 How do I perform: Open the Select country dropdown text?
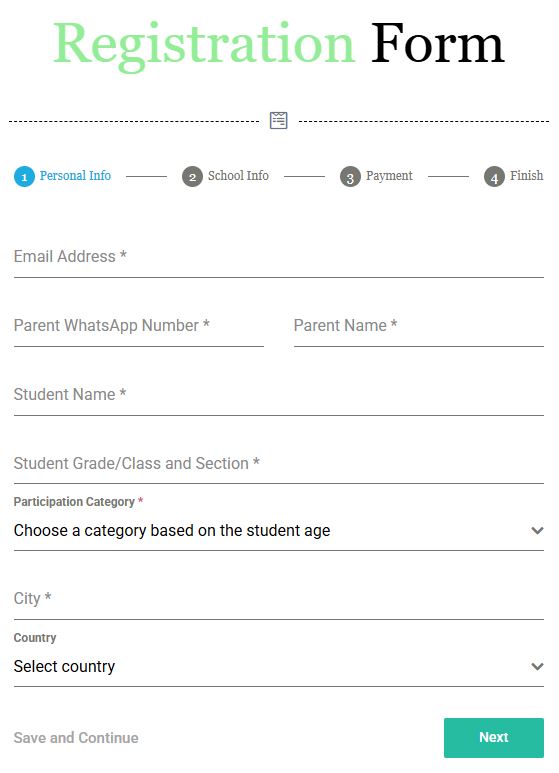tap(65, 667)
